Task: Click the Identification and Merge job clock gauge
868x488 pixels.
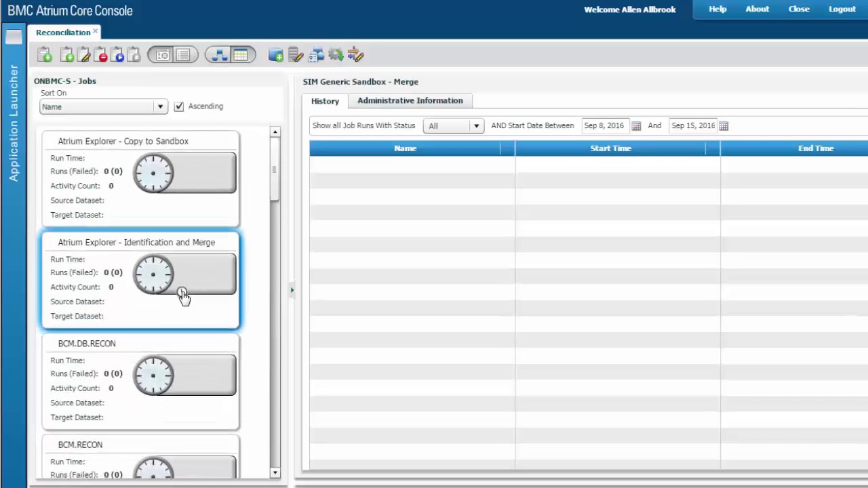Action: coord(153,274)
